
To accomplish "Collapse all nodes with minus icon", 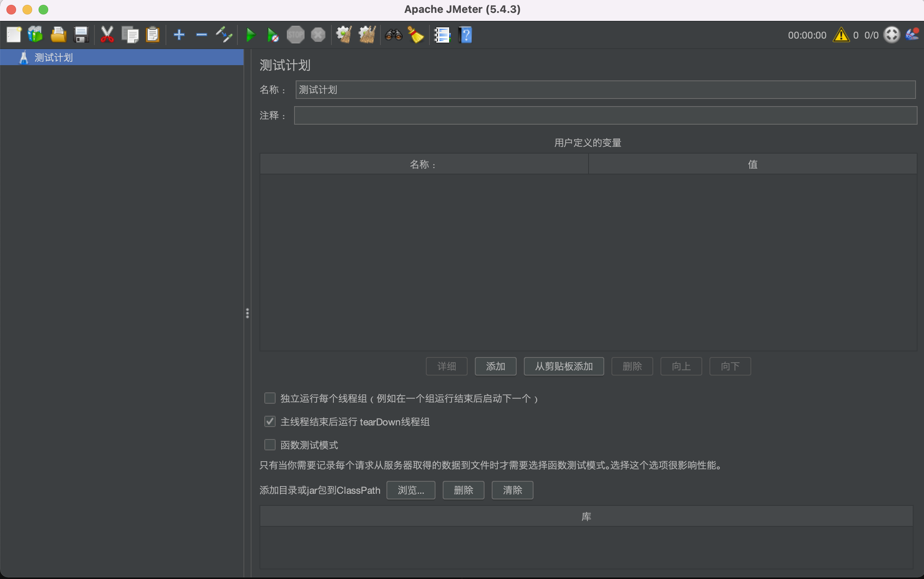I will [x=202, y=35].
